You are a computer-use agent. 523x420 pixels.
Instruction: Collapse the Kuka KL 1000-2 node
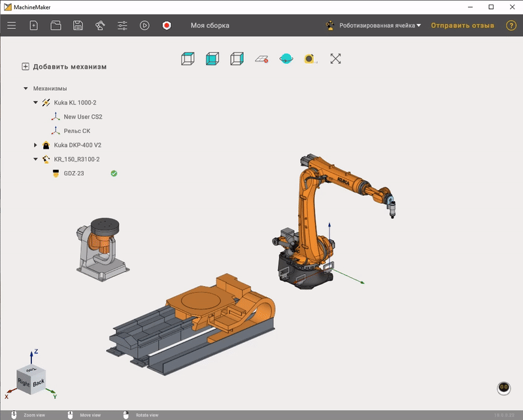pyautogui.click(x=35, y=103)
